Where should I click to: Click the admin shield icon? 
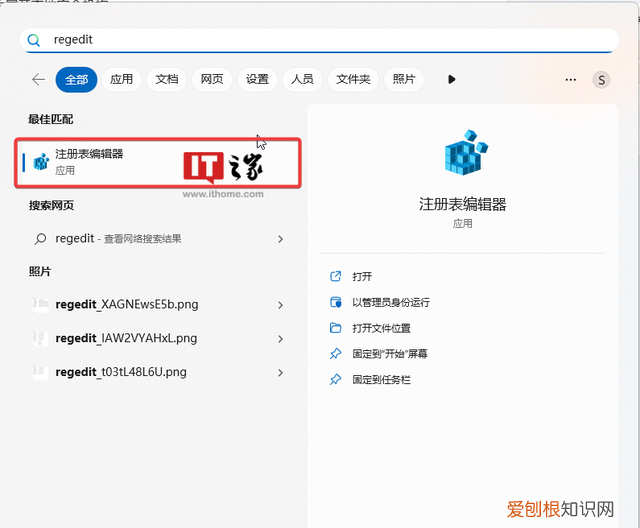click(x=336, y=302)
